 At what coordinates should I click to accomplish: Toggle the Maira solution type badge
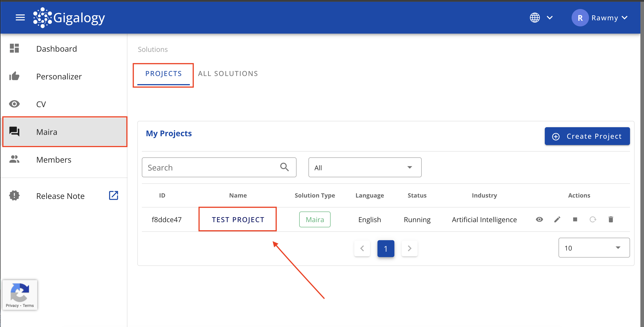[x=315, y=219]
